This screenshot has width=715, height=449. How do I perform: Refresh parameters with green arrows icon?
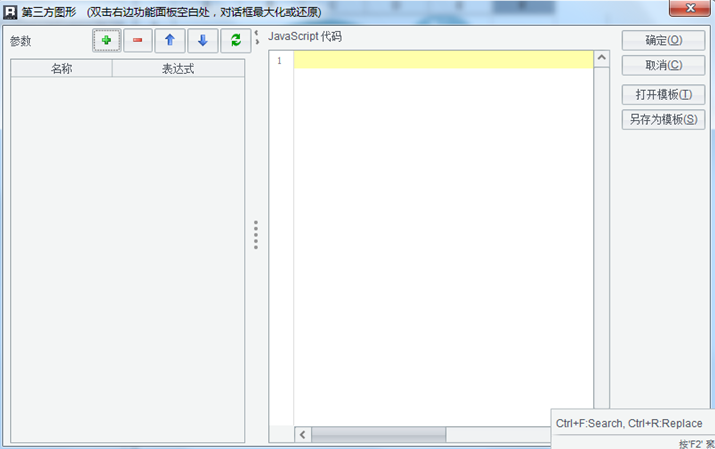click(x=236, y=41)
